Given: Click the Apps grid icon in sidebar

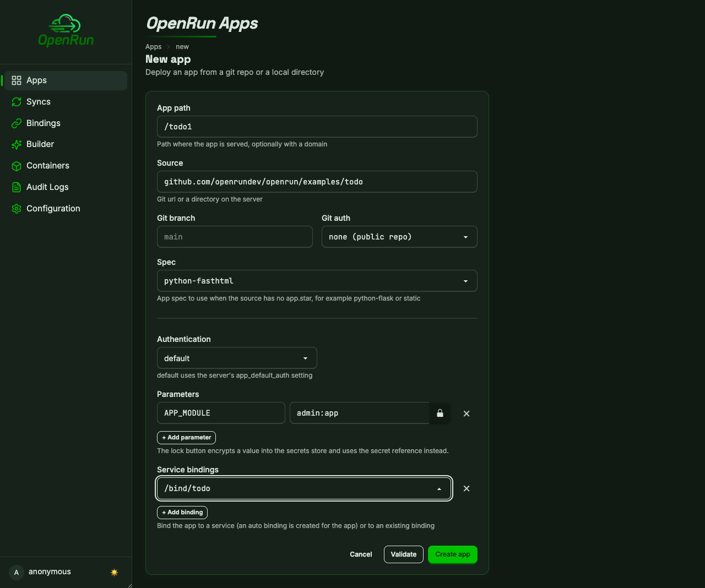Looking at the screenshot, I should click(x=17, y=80).
